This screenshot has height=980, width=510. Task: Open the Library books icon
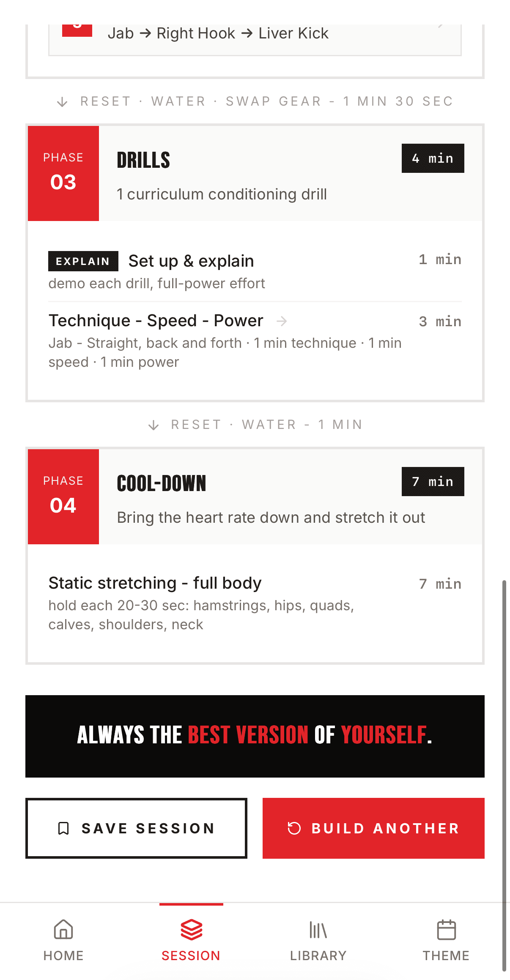318,930
